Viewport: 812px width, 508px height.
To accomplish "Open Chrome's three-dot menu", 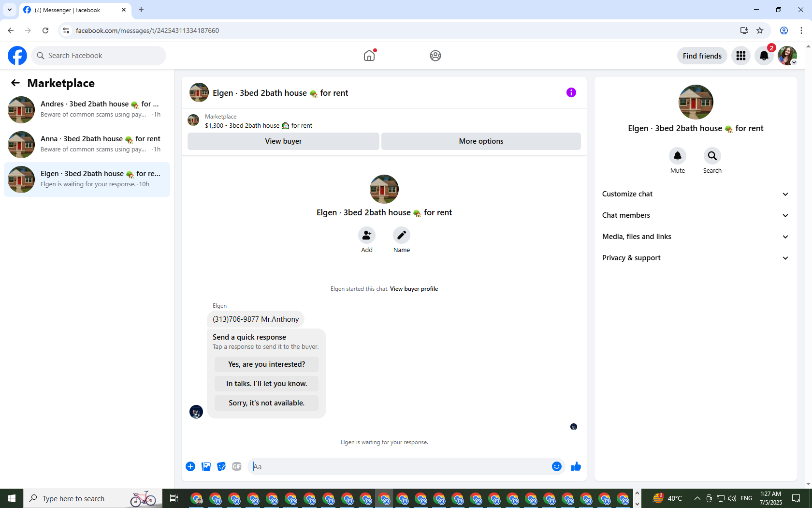I will (801, 30).
